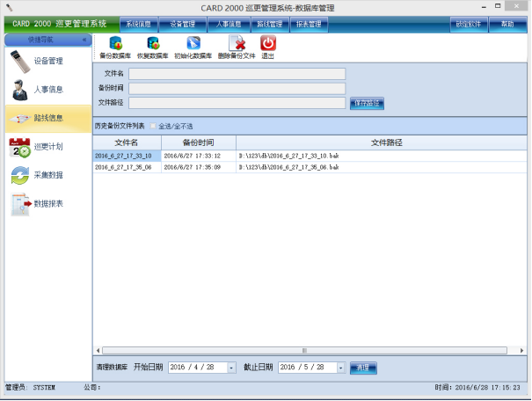Click the horizontal scrollbar thumb

tap(304, 351)
